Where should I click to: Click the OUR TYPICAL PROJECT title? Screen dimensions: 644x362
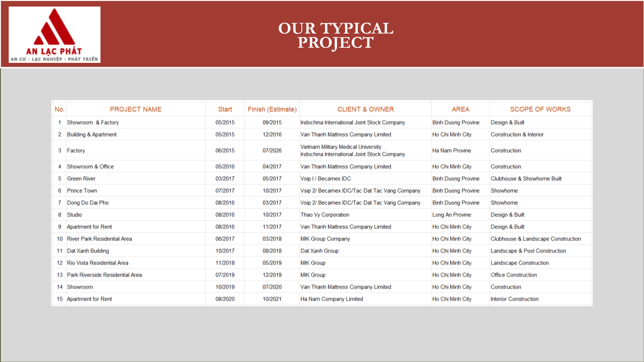pos(336,35)
